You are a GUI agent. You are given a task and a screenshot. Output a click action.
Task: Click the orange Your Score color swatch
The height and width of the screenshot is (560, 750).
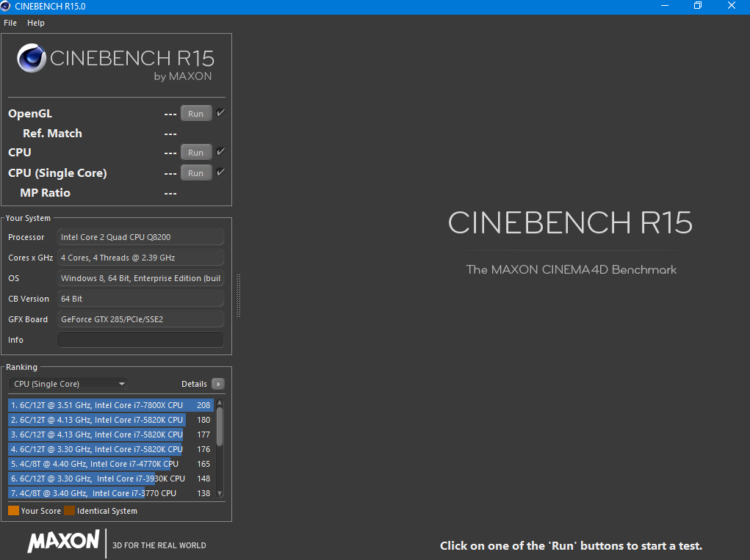(13, 511)
